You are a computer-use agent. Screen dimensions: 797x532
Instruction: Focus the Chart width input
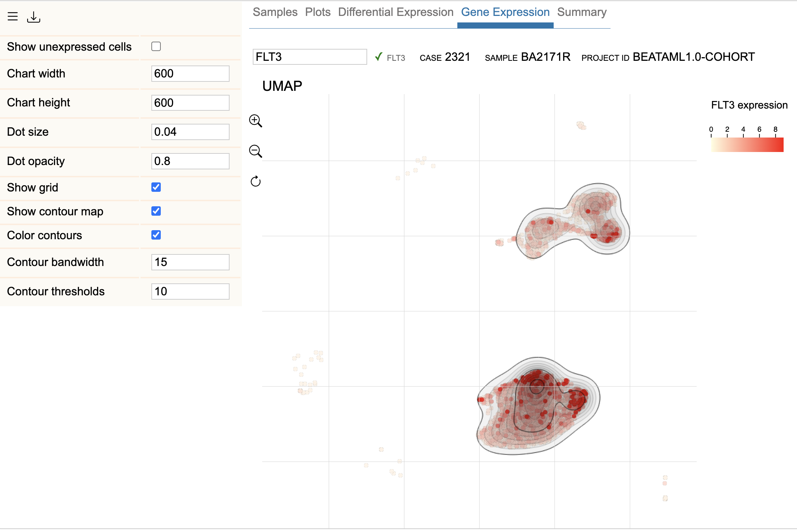point(190,73)
